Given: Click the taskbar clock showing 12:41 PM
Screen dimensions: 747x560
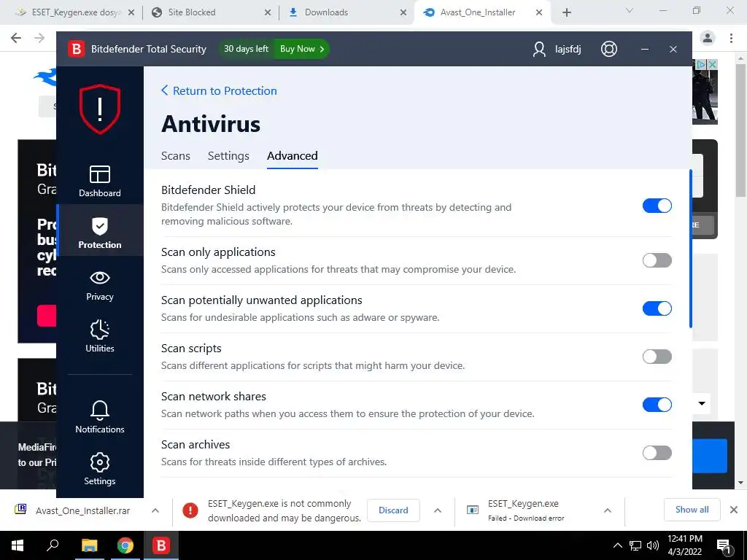Looking at the screenshot, I should coord(684,545).
